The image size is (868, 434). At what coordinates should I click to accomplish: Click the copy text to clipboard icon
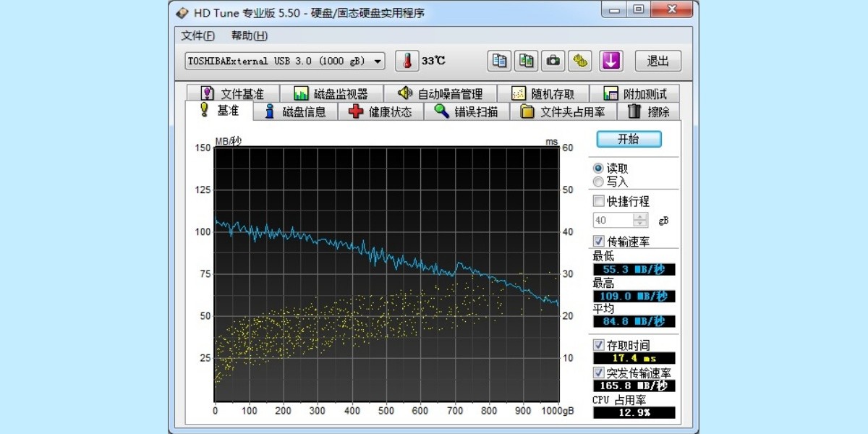click(x=499, y=61)
